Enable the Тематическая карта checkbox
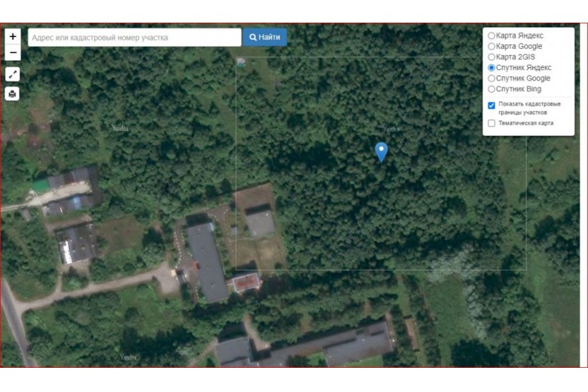 (x=492, y=123)
